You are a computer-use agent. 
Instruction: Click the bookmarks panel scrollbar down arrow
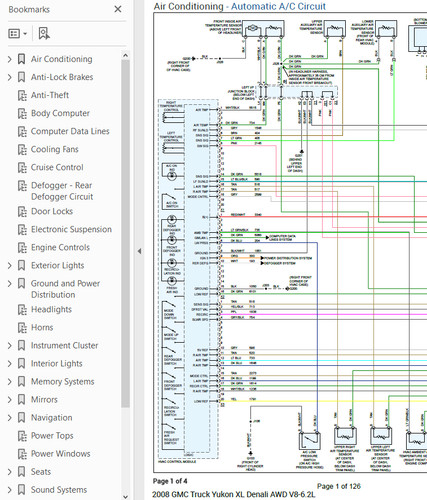tap(125, 496)
